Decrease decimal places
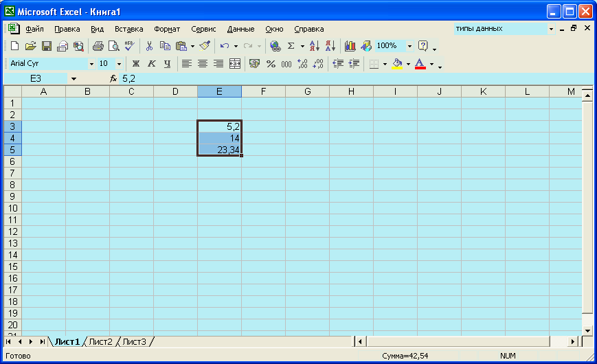The width and height of the screenshot is (597, 364). tap(318, 64)
